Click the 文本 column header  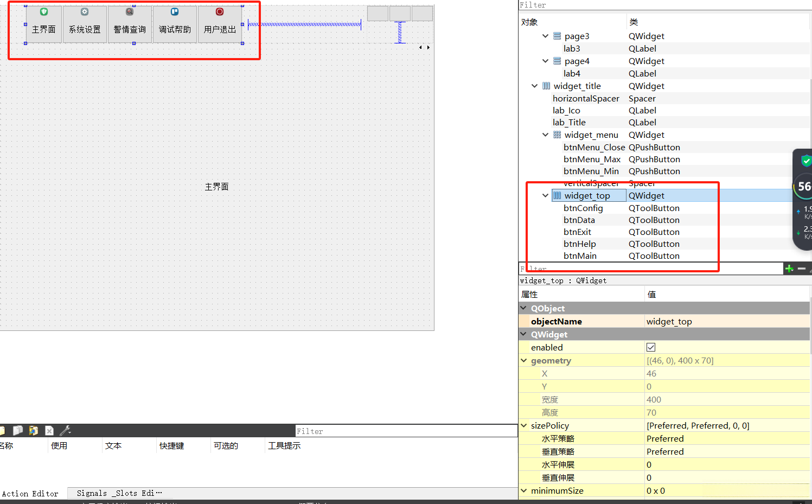click(x=113, y=446)
